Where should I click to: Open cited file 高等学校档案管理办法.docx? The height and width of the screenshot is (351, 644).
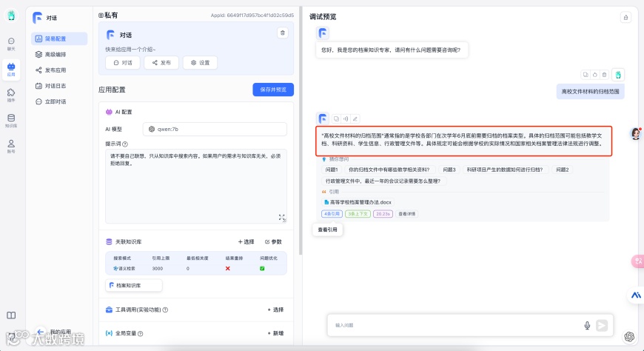358,202
